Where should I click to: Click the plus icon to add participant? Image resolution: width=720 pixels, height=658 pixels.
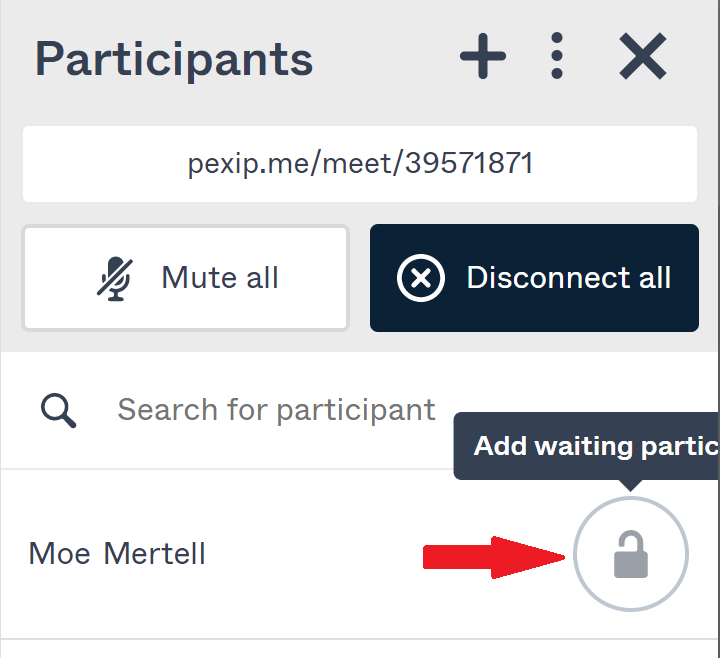(483, 59)
